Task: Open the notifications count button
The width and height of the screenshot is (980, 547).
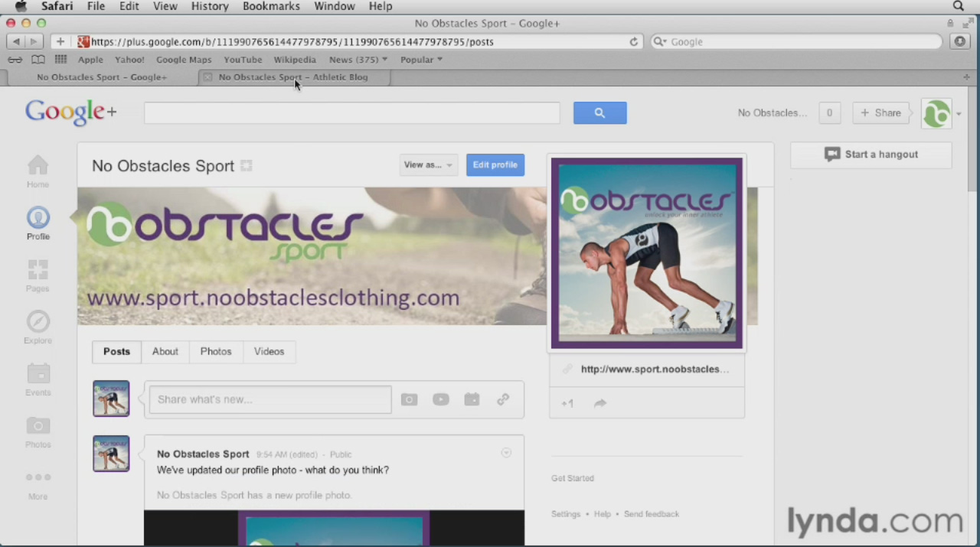Action: pos(829,112)
